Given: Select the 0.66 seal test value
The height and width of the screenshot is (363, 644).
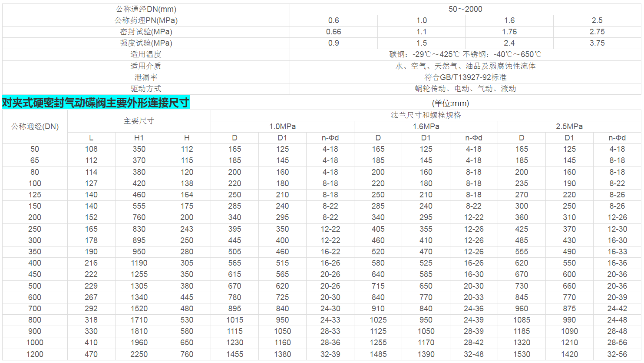Looking at the screenshot, I should tap(334, 32).
